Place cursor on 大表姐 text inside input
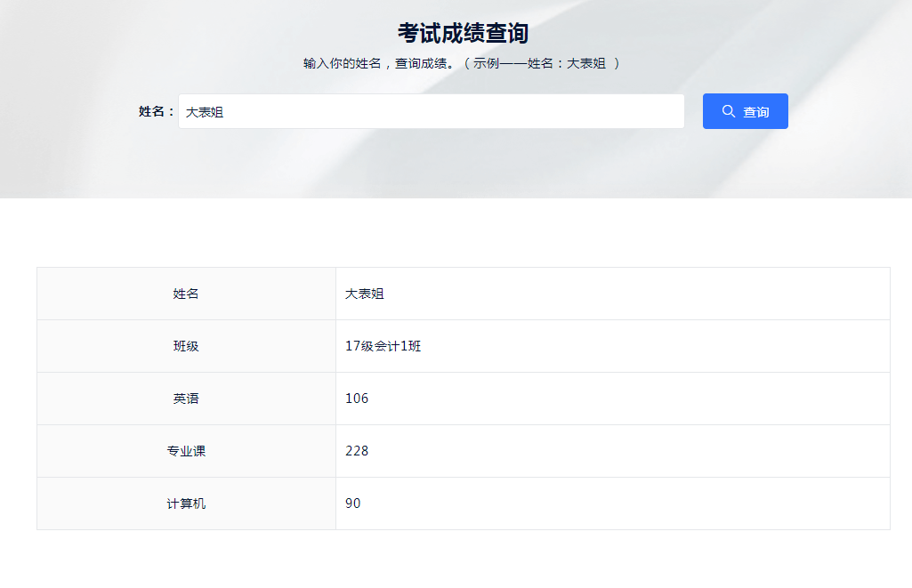Image resolution: width=912 pixels, height=588 pixels. (205, 112)
